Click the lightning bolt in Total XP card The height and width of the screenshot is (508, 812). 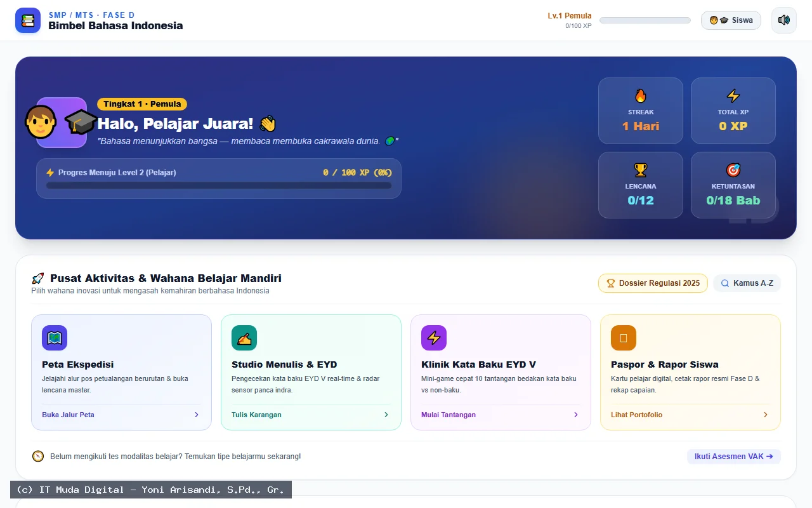[733, 96]
